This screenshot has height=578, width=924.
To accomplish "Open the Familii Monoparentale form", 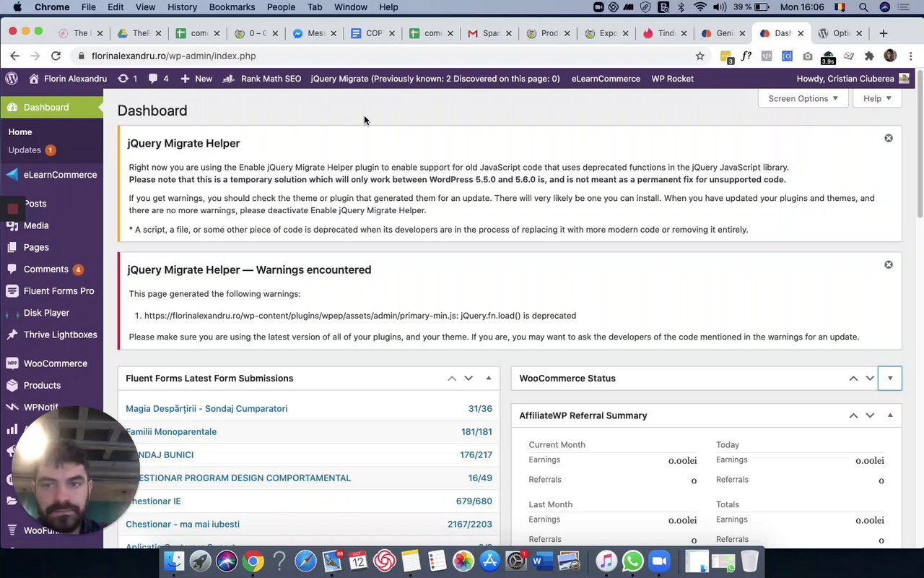I will pos(171,431).
